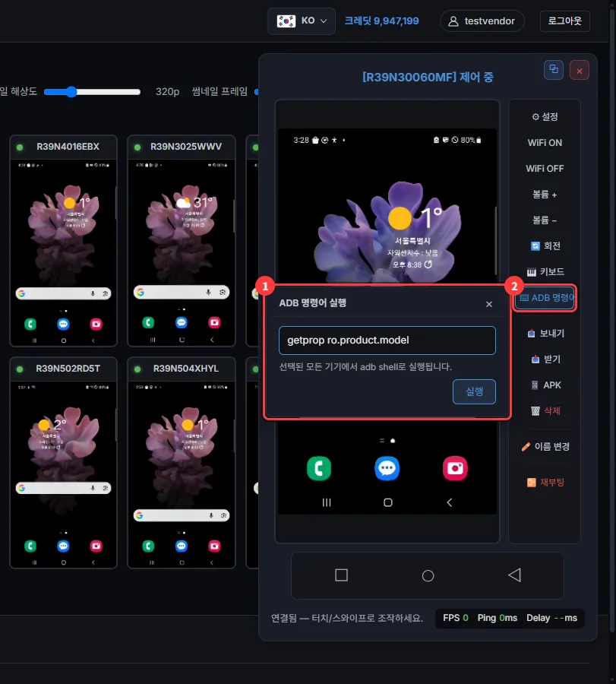Image resolution: width=616 pixels, height=684 pixels.
Task: Close the R39N30060MF control panel
Action: pyautogui.click(x=580, y=71)
